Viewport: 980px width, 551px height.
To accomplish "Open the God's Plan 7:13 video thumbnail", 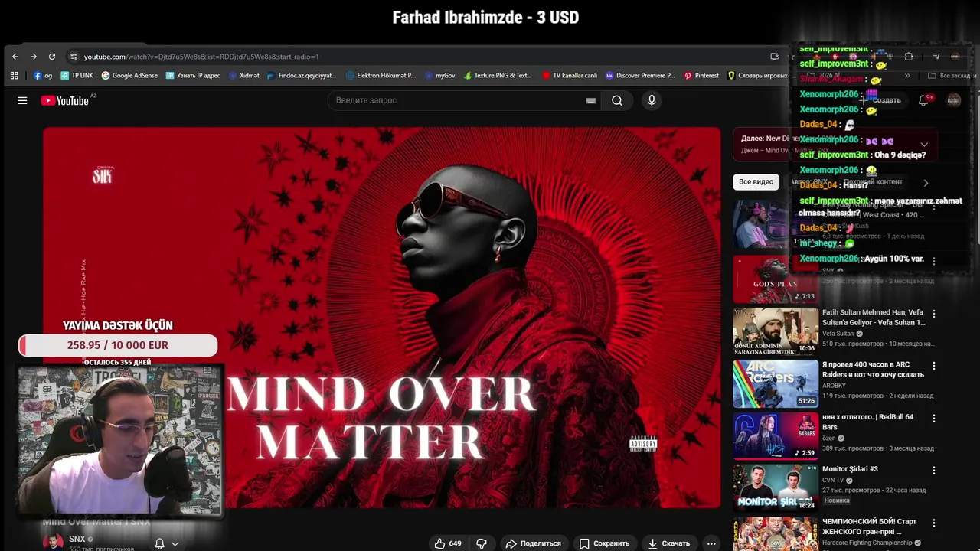I will click(776, 279).
